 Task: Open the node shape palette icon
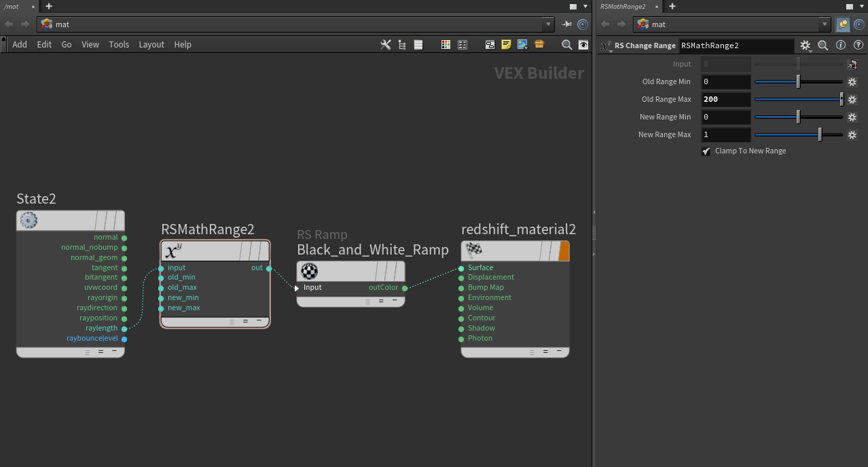click(x=463, y=45)
